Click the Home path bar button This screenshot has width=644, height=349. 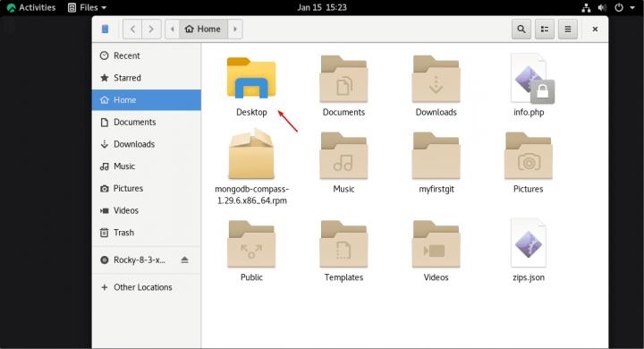pos(203,30)
